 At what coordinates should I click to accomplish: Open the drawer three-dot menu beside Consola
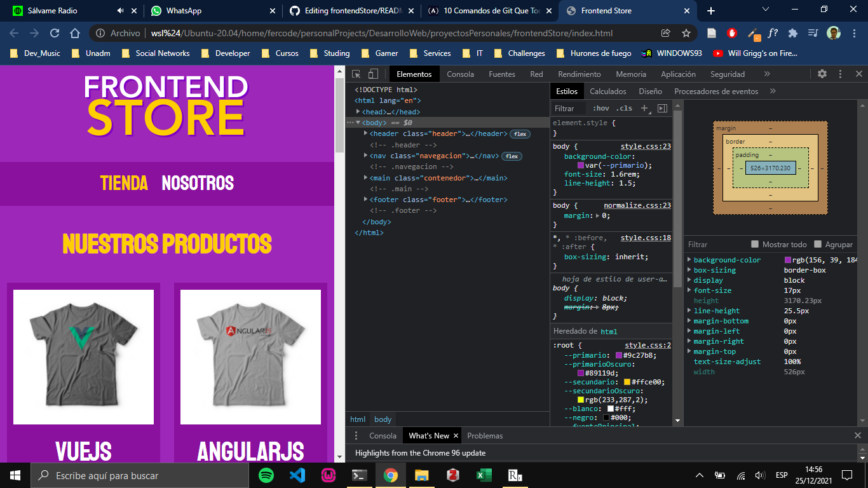pyautogui.click(x=356, y=436)
